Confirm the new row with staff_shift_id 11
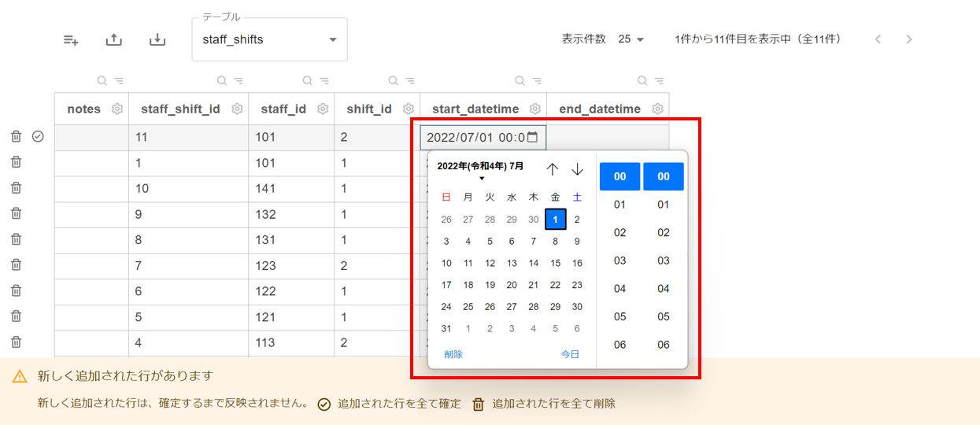The width and height of the screenshot is (980, 425). (38, 136)
